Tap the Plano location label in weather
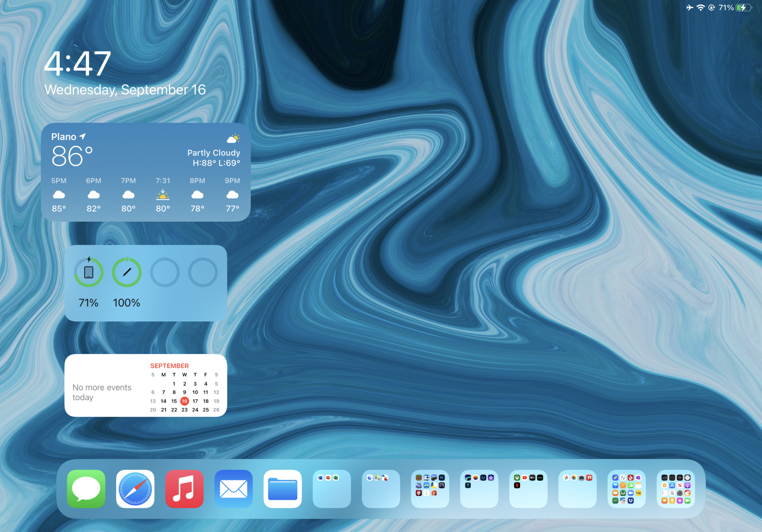 click(x=64, y=137)
